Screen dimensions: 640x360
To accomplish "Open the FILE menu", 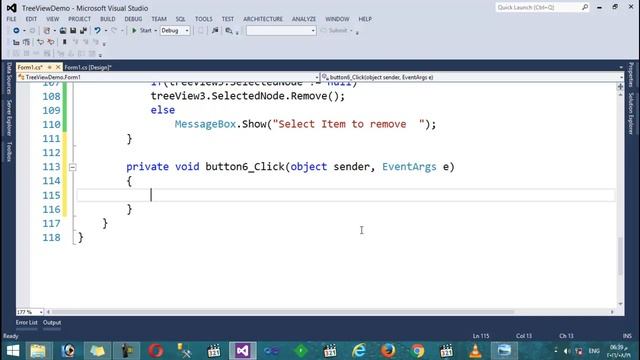I will [x=11, y=19].
